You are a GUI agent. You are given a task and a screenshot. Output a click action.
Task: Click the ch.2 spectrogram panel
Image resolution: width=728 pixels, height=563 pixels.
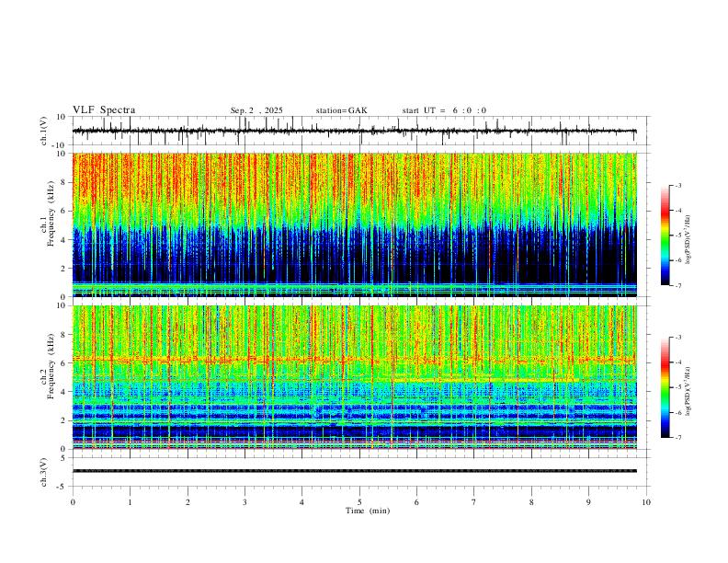click(x=354, y=377)
